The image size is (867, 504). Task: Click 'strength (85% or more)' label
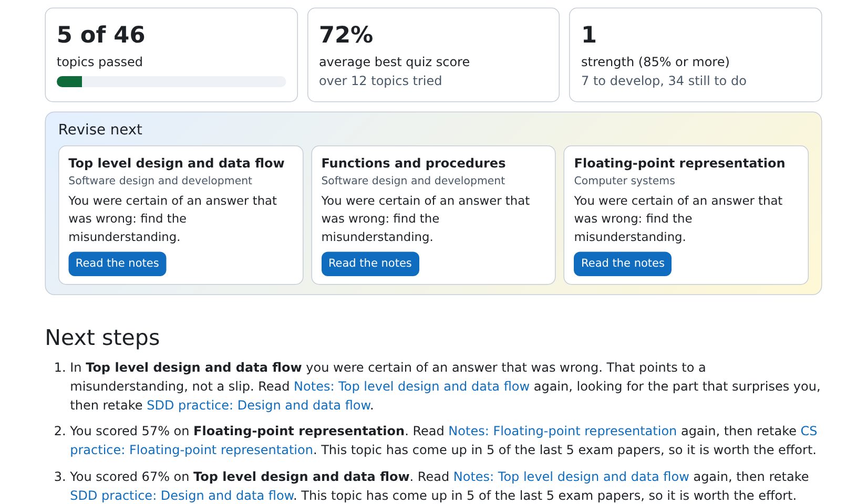click(655, 62)
